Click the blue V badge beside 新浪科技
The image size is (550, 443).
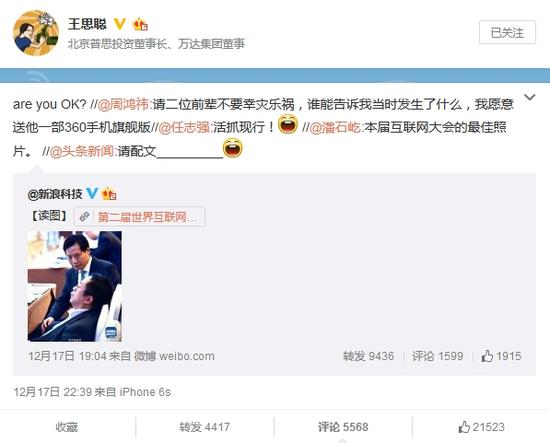[92, 193]
